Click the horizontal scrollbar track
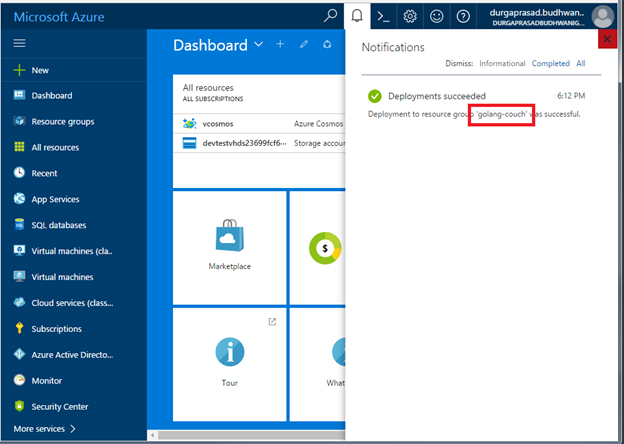This screenshot has height=444, width=624. tap(251, 435)
